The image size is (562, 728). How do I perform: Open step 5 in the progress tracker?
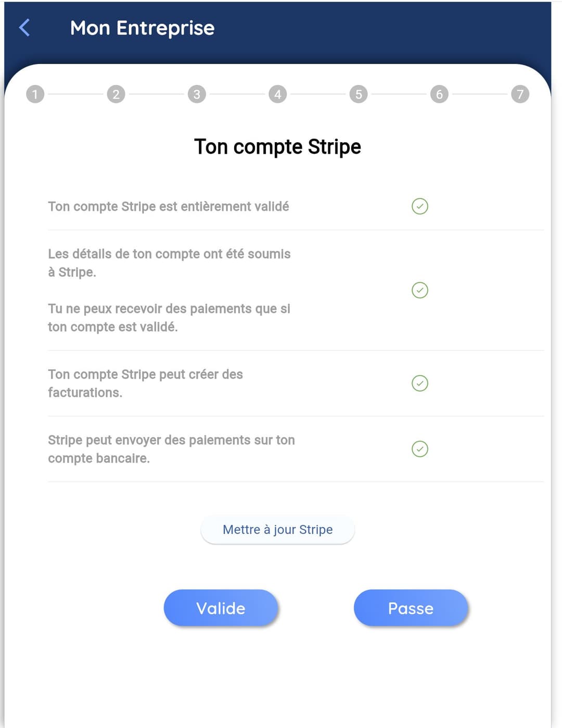(359, 94)
